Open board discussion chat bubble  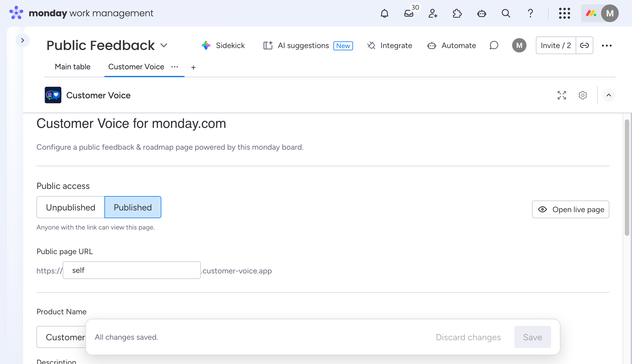(494, 45)
